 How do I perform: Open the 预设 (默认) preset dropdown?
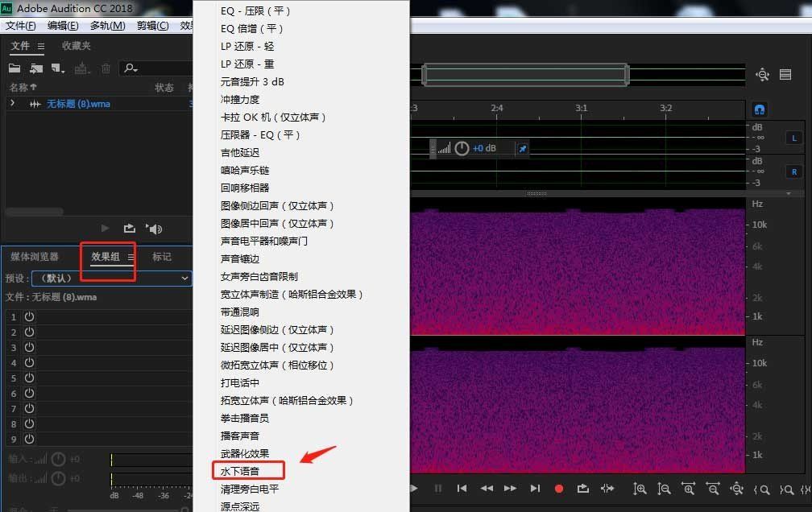click(x=111, y=278)
